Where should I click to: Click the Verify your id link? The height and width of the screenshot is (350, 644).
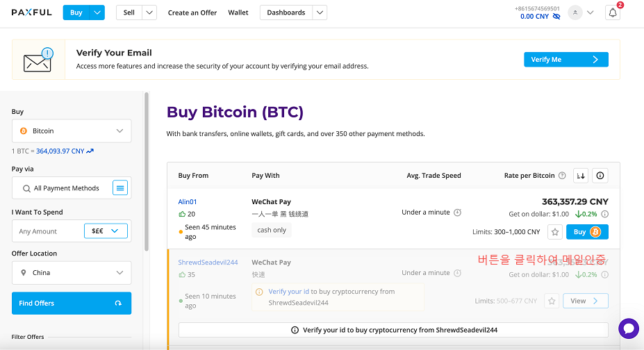coord(288,292)
